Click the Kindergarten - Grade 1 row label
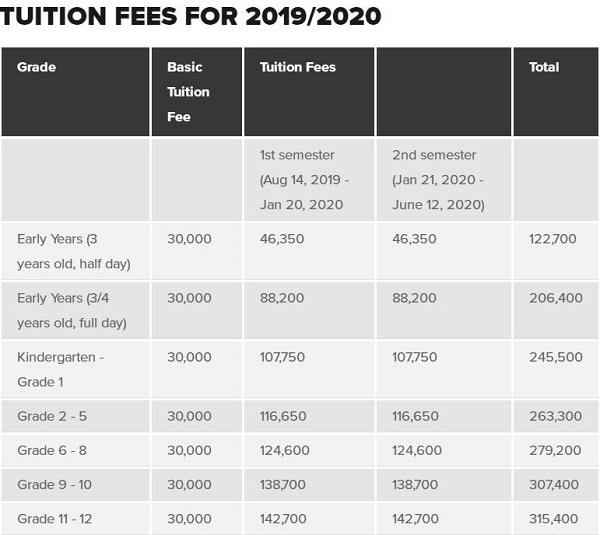 click(60, 369)
